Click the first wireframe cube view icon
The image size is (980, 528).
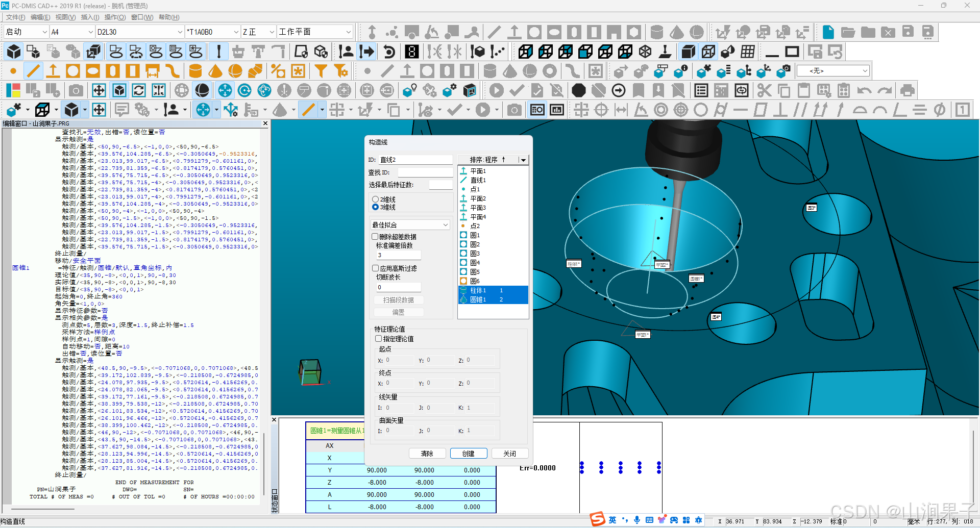tap(526, 52)
